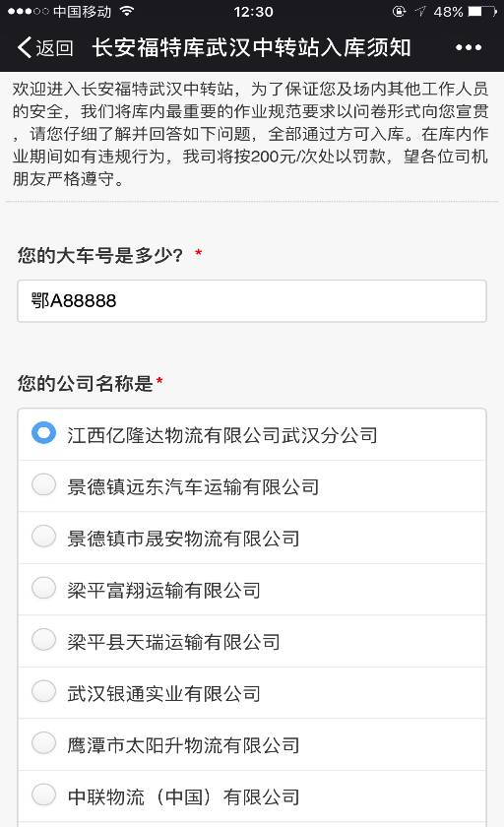This screenshot has height=827, width=504.
Task: Open the three-dot more options menu
Action: 469,47
